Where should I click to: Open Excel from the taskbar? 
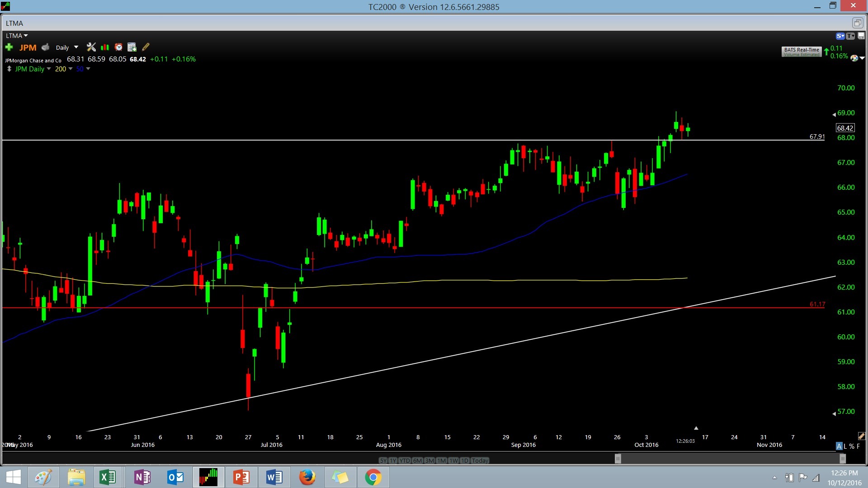[108, 477]
